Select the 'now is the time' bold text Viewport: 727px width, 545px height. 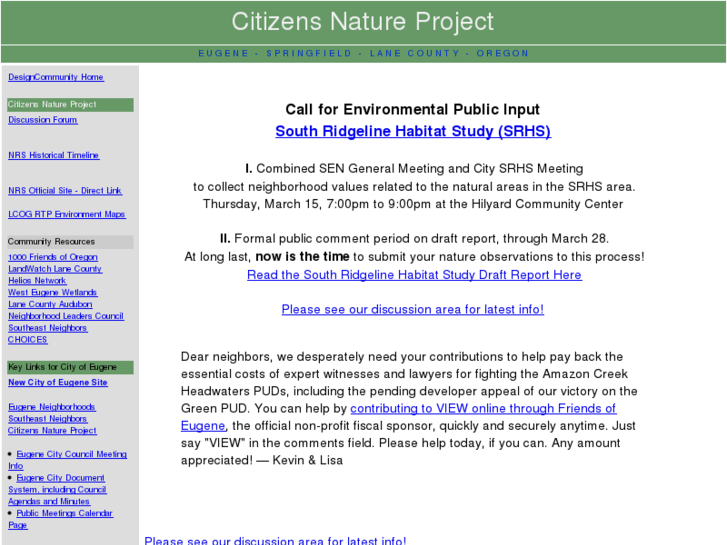click(x=302, y=256)
